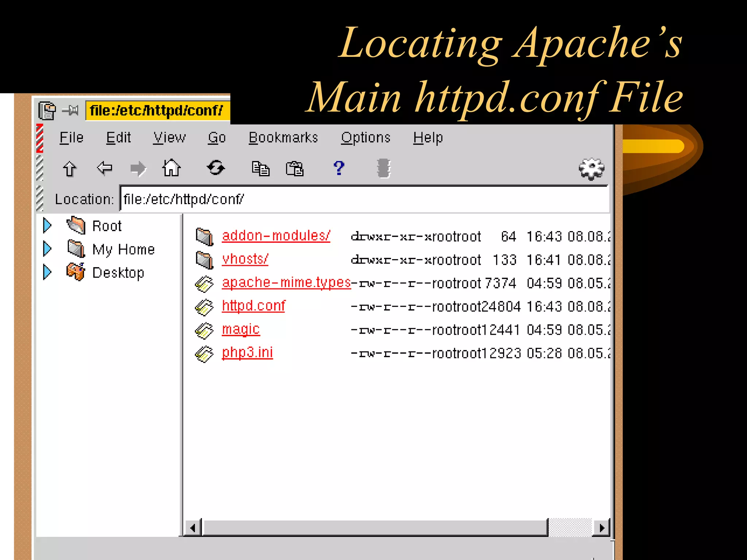Open the Options menu
The image size is (747, 560).
coord(366,138)
